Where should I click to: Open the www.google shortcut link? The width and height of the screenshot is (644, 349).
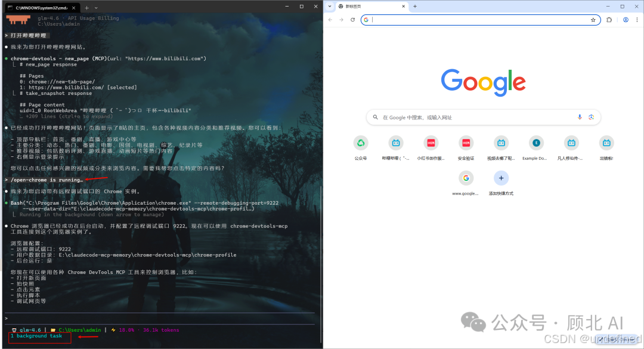[x=466, y=178]
